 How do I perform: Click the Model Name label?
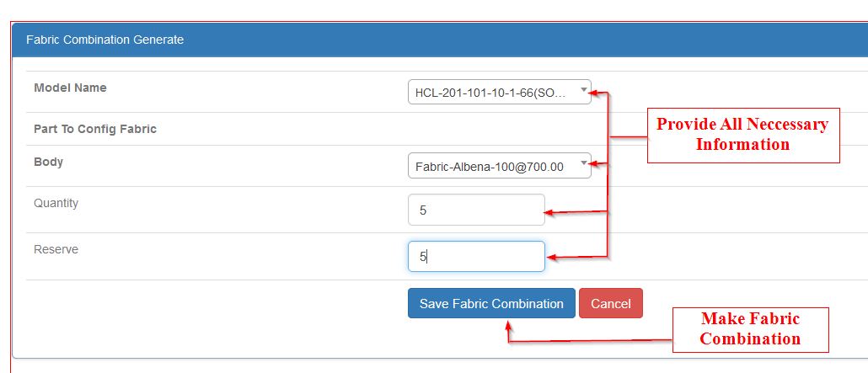pyautogui.click(x=70, y=88)
